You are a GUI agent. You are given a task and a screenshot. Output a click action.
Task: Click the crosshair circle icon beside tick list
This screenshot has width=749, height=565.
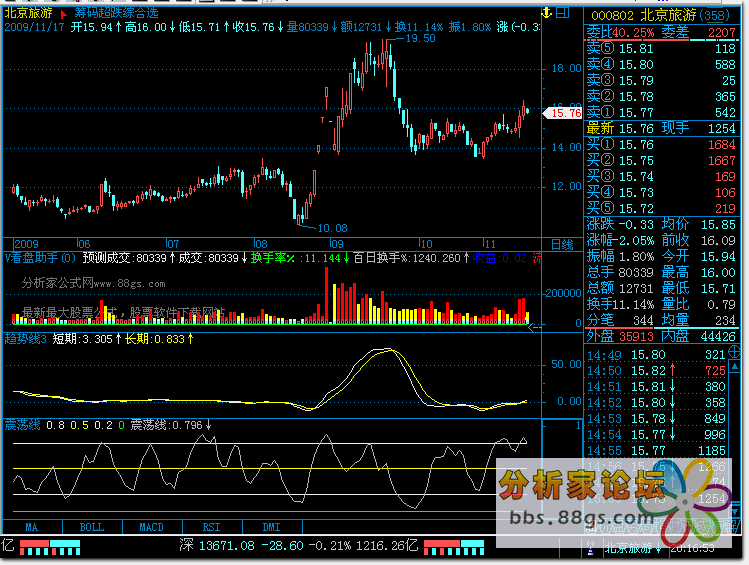click(x=735, y=354)
